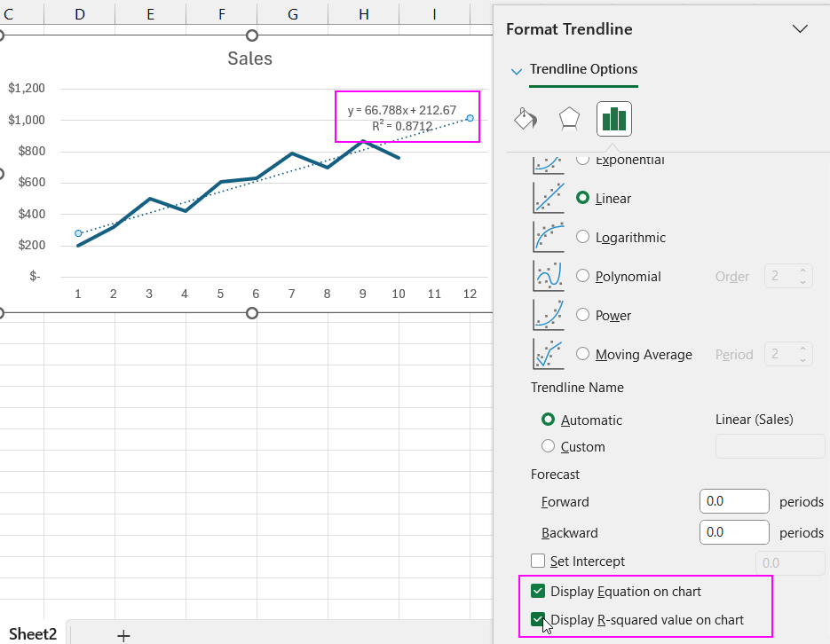Viewport: 830px width, 644px height.
Task: Select the Logarithmic radio button
Action: tap(583, 237)
